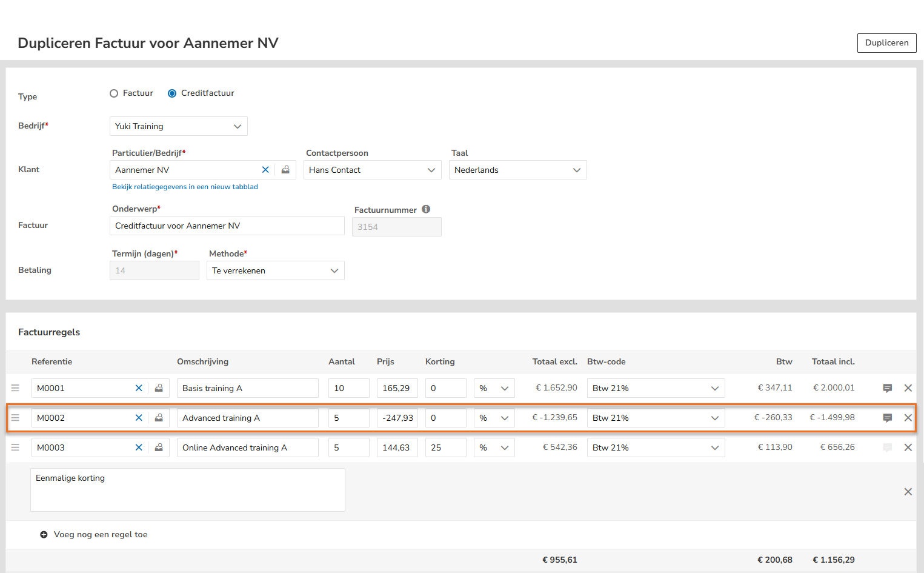Show Factuurnummer info tooltip icon

[x=426, y=209]
